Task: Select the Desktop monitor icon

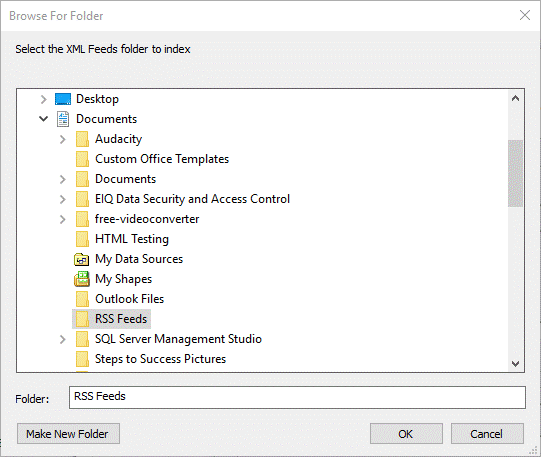Action: pos(63,99)
